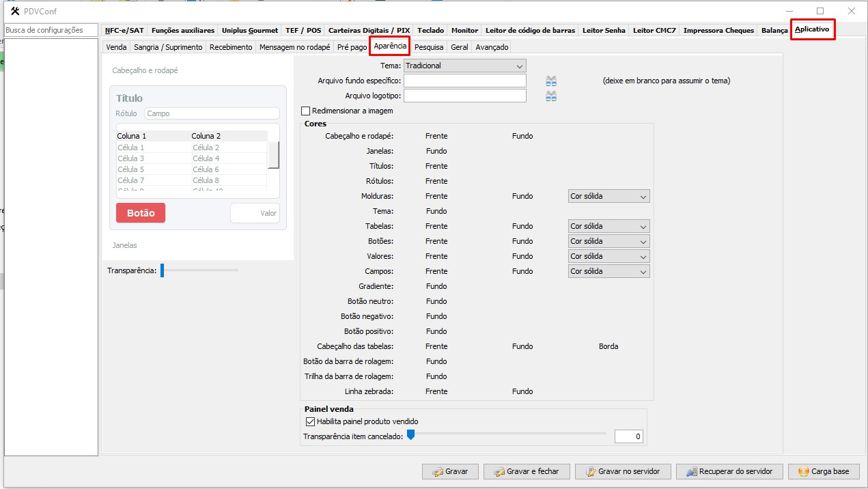868x489 pixels.
Task: Open Mensagem no rodapé sub-tab
Action: pyautogui.click(x=294, y=47)
